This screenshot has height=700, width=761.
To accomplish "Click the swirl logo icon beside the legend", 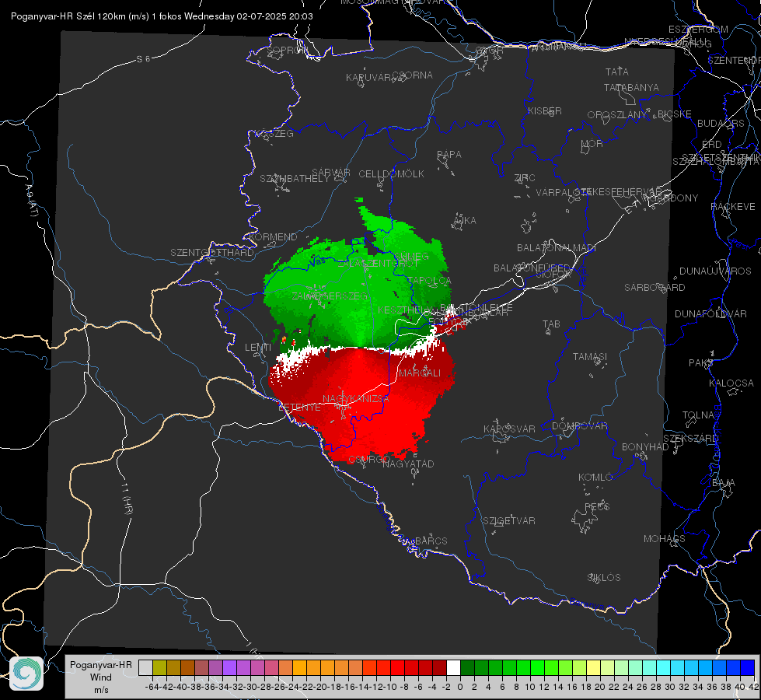I will 26,674.
